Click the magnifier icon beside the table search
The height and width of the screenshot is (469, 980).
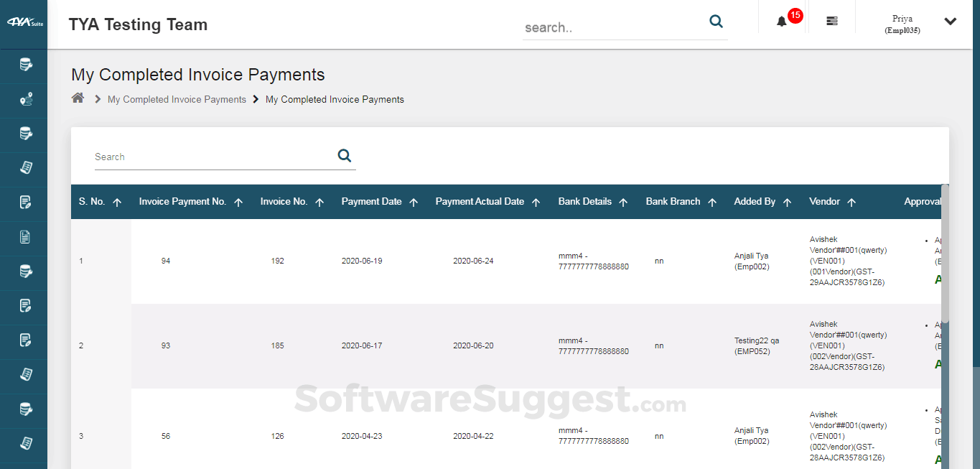pos(344,155)
